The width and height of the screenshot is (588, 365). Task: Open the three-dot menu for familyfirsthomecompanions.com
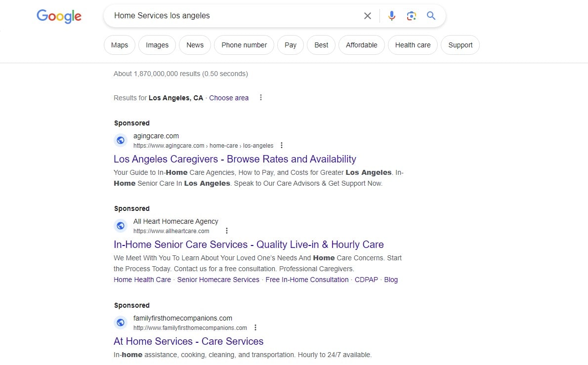tap(255, 327)
